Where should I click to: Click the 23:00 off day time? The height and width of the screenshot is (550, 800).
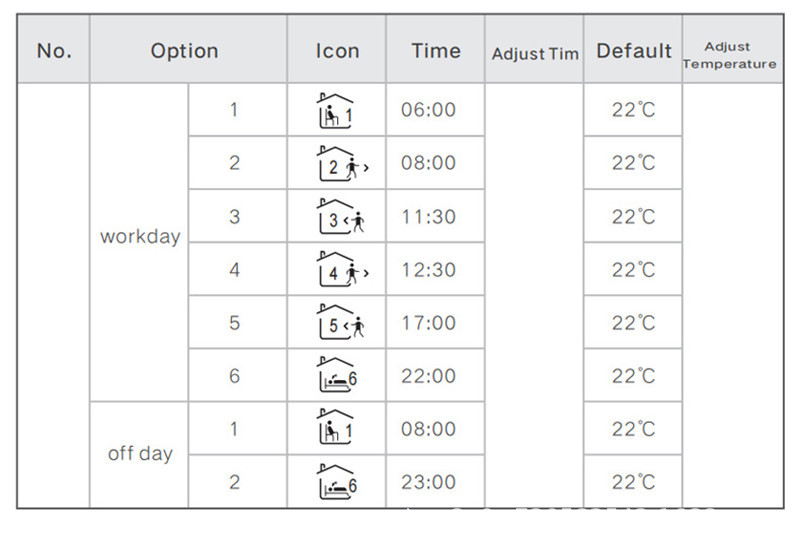428,482
